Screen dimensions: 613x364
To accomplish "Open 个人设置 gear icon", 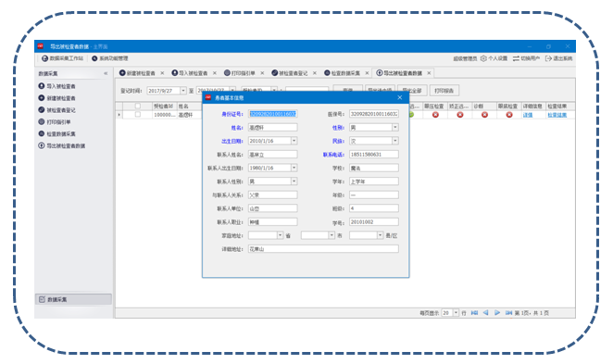I will click(x=483, y=58).
